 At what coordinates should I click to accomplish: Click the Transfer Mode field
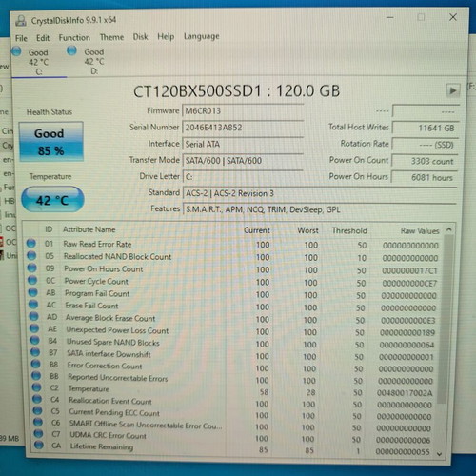(243, 161)
